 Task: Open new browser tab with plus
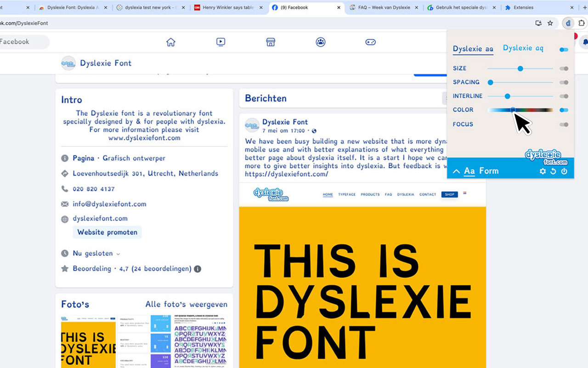click(585, 7)
